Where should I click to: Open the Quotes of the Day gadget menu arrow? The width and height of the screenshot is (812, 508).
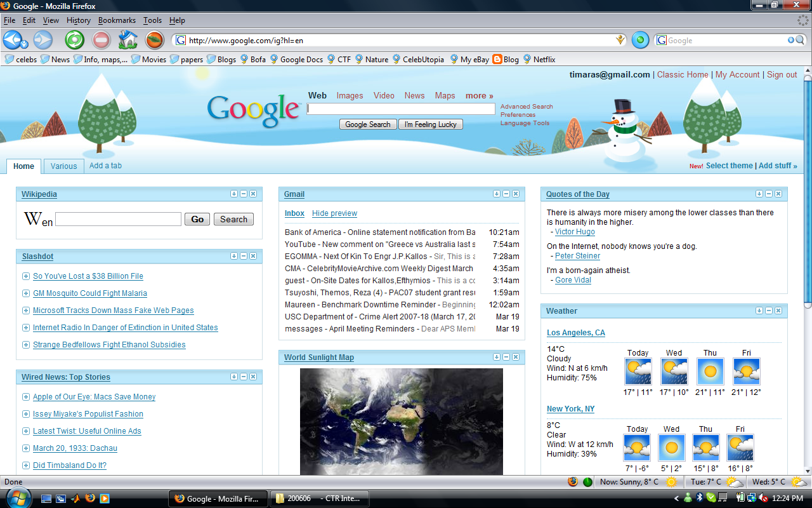click(x=759, y=194)
